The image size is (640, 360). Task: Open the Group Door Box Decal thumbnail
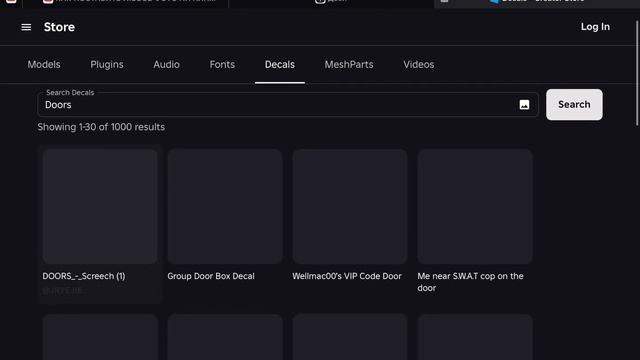tap(225, 206)
